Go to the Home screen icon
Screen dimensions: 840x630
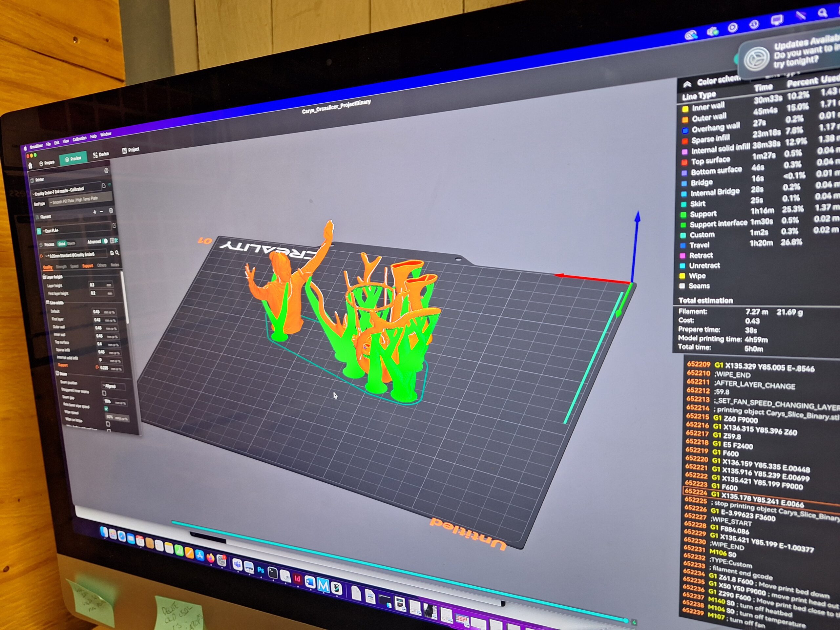(31, 166)
